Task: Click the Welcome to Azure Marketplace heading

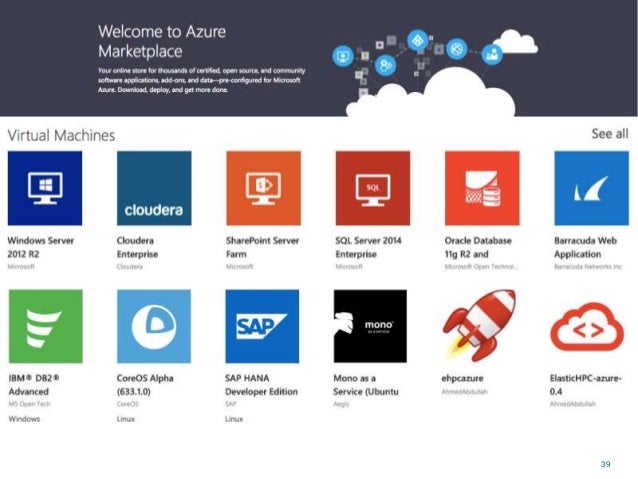Action: [162, 42]
